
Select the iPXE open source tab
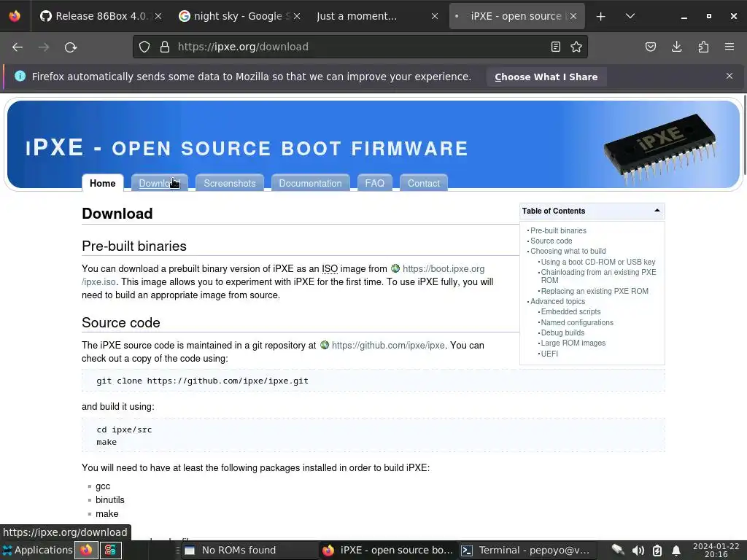tap(516, 16)
